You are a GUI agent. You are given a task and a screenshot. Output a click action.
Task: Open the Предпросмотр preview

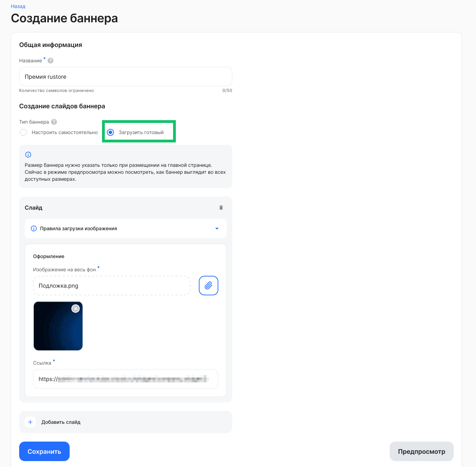click(x=421, y=451)
